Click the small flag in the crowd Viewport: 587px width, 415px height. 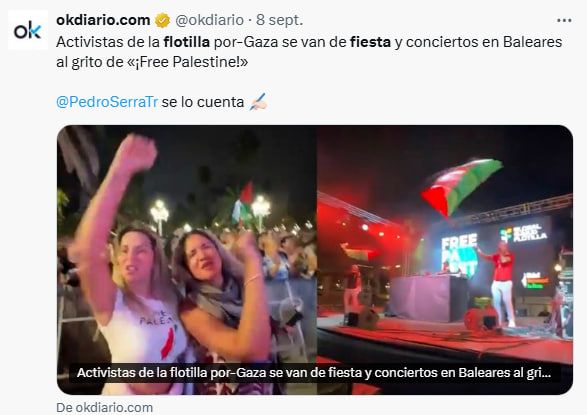(244, 203)
